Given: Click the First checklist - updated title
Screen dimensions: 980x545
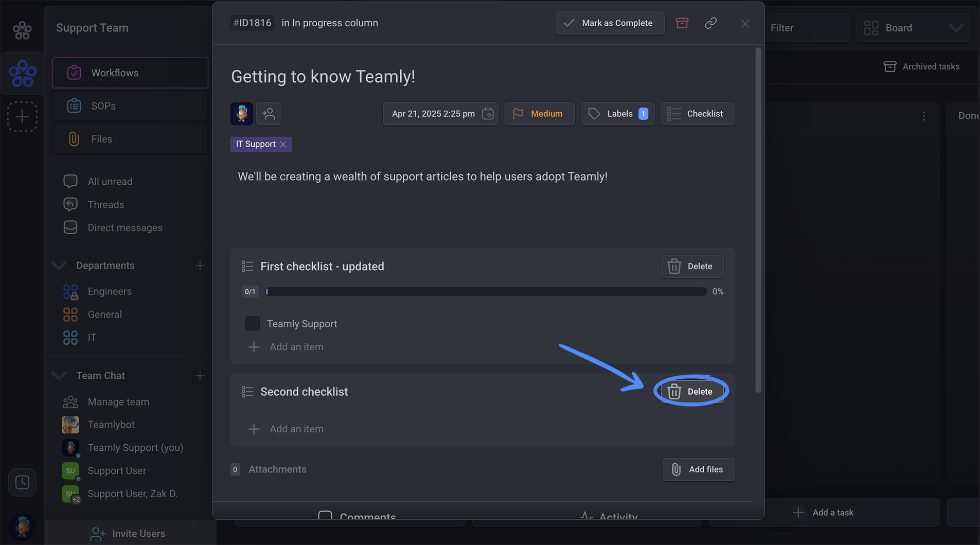Looking at the screenshot, I should click(322, 267).
